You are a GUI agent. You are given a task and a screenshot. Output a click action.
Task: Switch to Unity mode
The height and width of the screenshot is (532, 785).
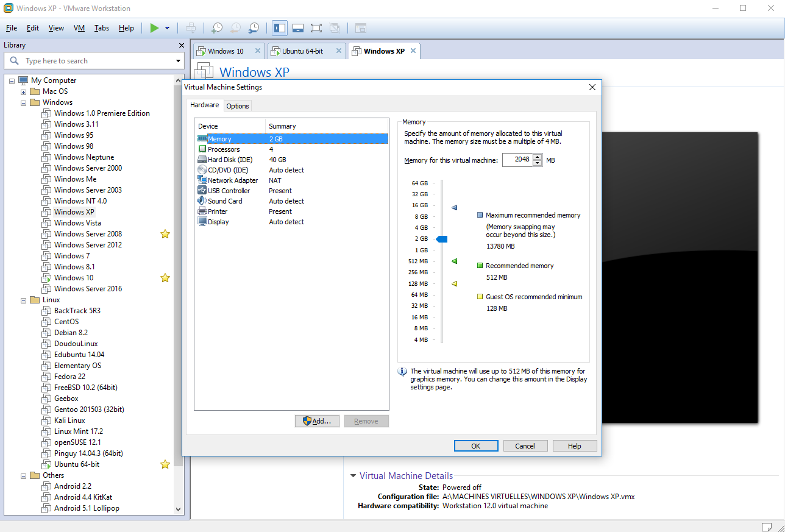tap(335, 28)
